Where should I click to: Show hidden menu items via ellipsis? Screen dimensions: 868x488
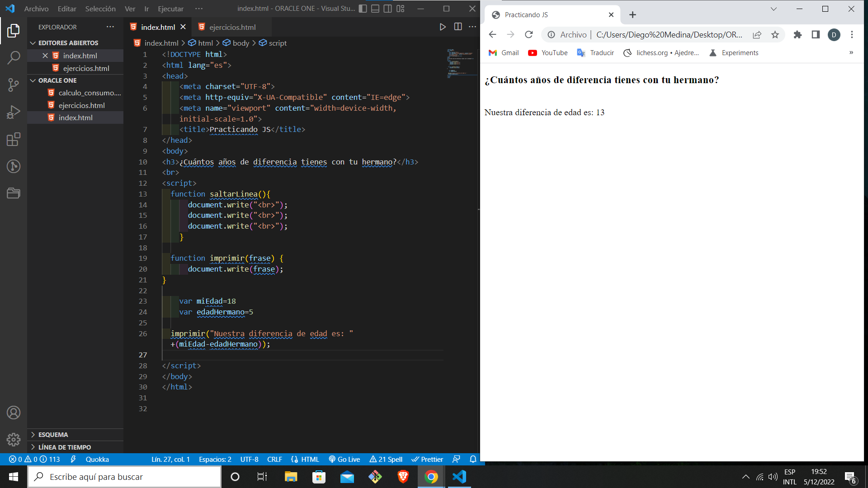tap(199, 9)
